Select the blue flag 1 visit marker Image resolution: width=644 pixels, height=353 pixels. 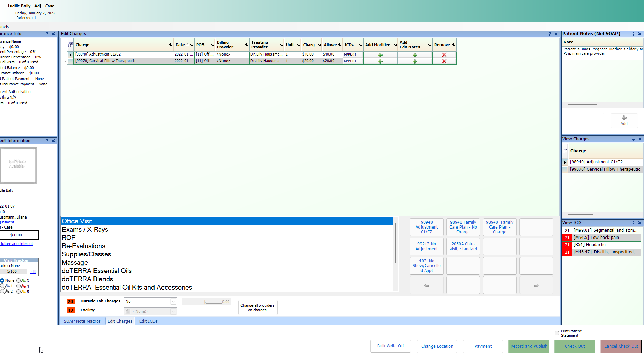click(2, 286)
